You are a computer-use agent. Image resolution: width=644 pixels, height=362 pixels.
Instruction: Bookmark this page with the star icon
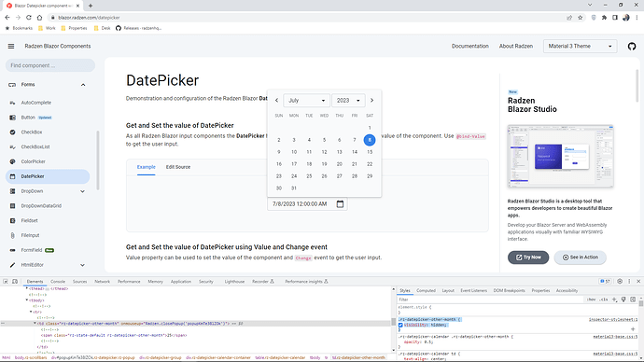[x=580, y=18]
